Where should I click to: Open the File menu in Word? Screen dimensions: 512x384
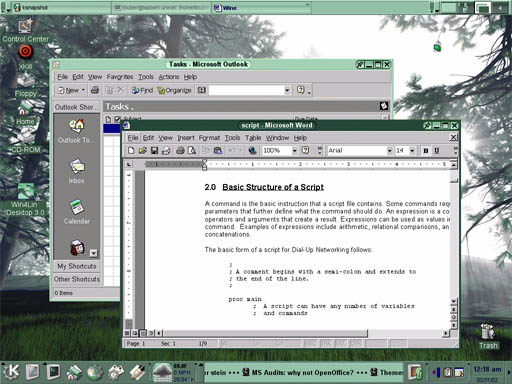(133, 138)
